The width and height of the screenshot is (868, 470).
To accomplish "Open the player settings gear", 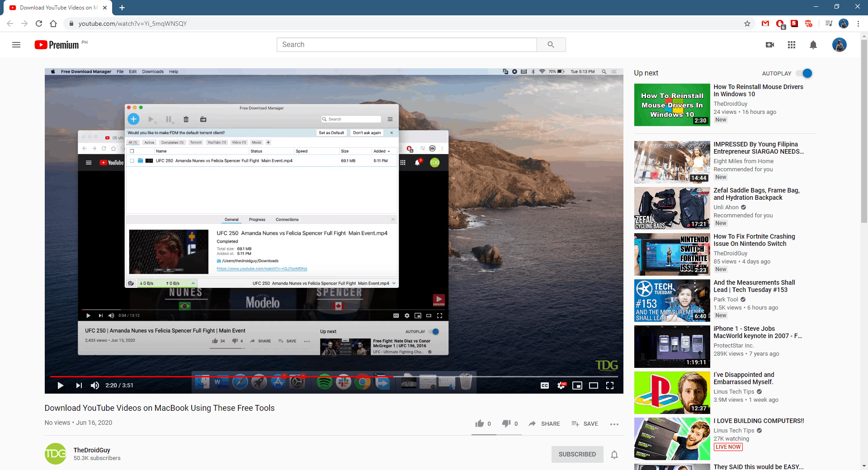I will click(x=561, y=385).
